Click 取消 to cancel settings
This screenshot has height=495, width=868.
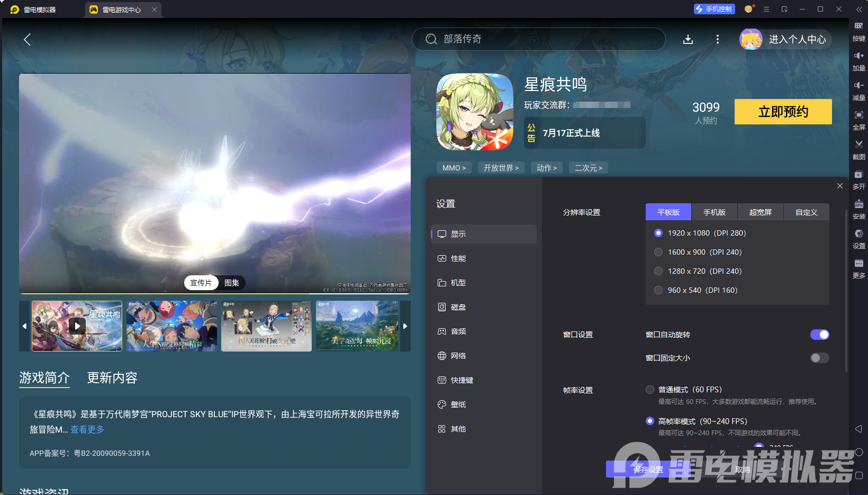point(743,470)
